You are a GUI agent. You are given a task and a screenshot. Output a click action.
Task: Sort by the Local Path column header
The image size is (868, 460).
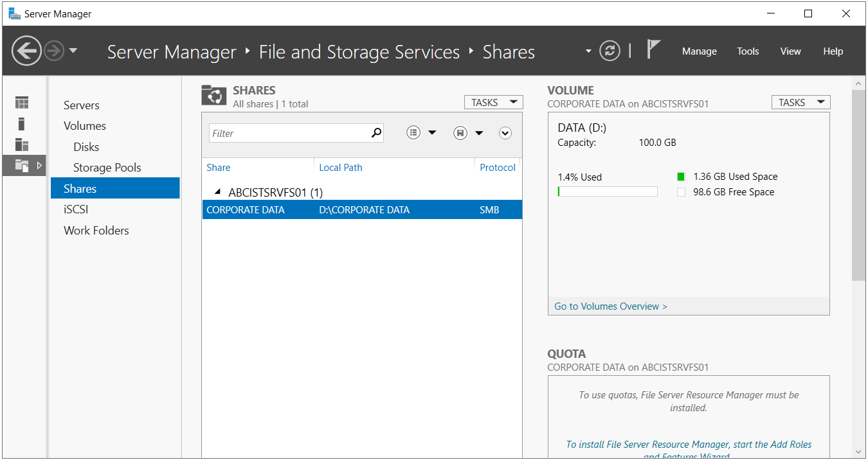pos(341,168)
